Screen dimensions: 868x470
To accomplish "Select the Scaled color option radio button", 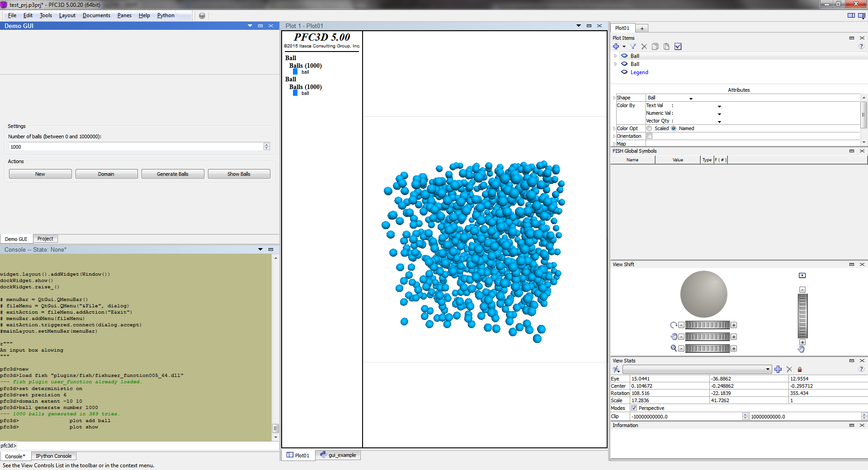I will pos(649,128).
